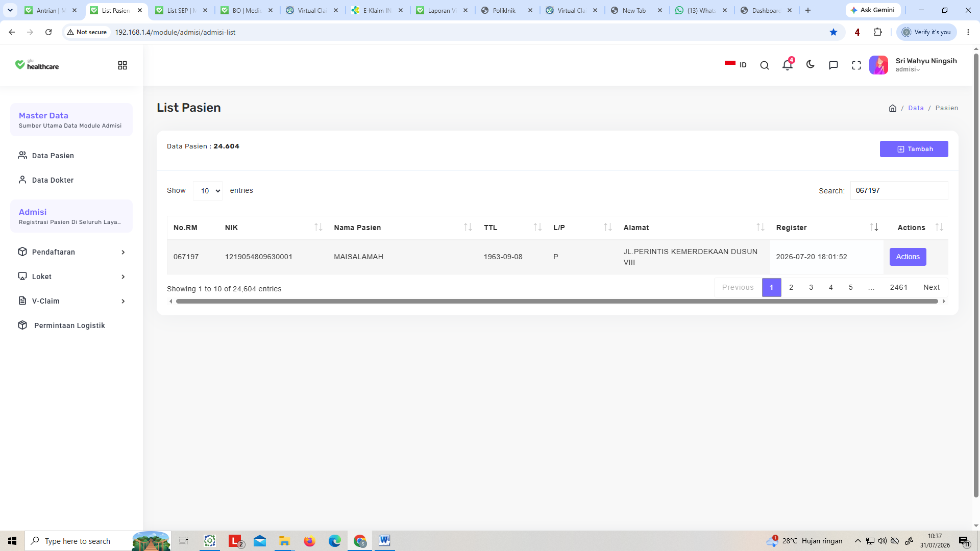This screenshot has height=551, width=980.
Task: Toggle the sidebar grid menu icon
Action: (x=122, y=65)
